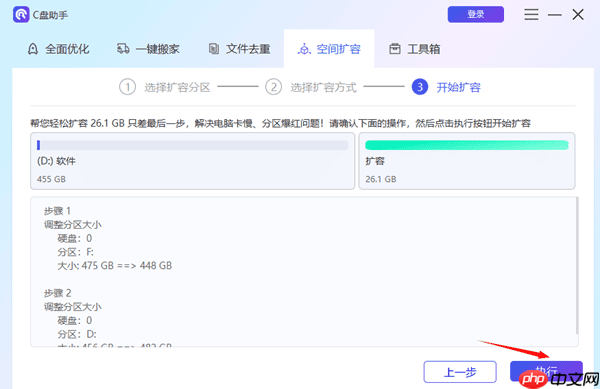Click the 大小: 475 GB ==> 448 GB line
This screenshot has width=600, height=389.
pyautogui.click(x=114, y=265)
